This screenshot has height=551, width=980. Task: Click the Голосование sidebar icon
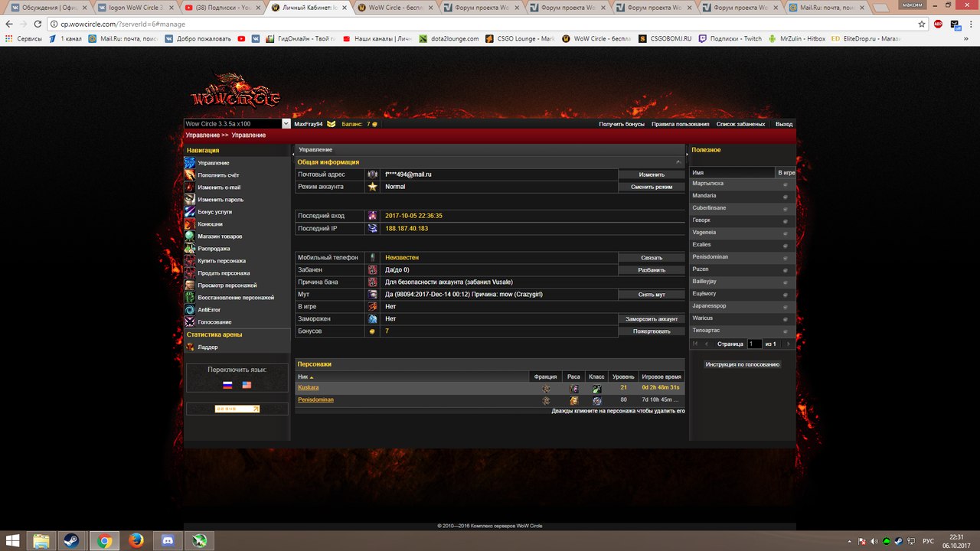[190, 322]
